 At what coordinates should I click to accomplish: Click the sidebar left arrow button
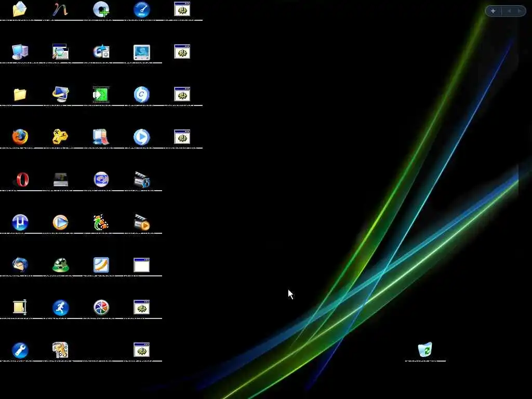click(509, 11)
